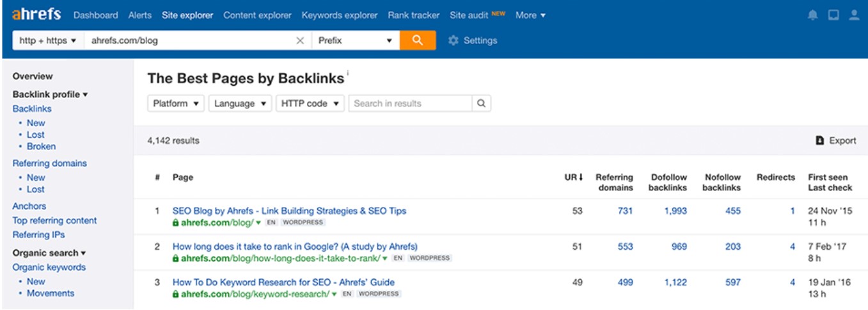The image size is (868, 310).
Task: Open Content explorer in the top navigation
Action: (x=257, y=15)
